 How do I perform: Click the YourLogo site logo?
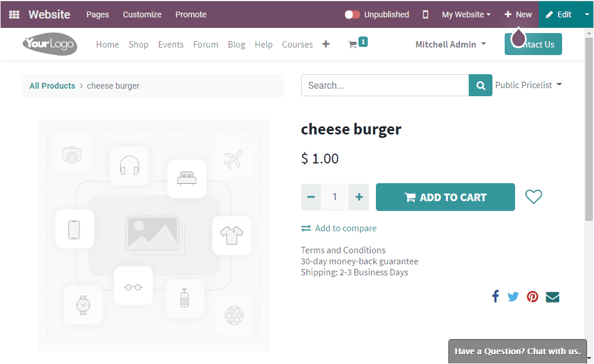click(x=49, y=44)
